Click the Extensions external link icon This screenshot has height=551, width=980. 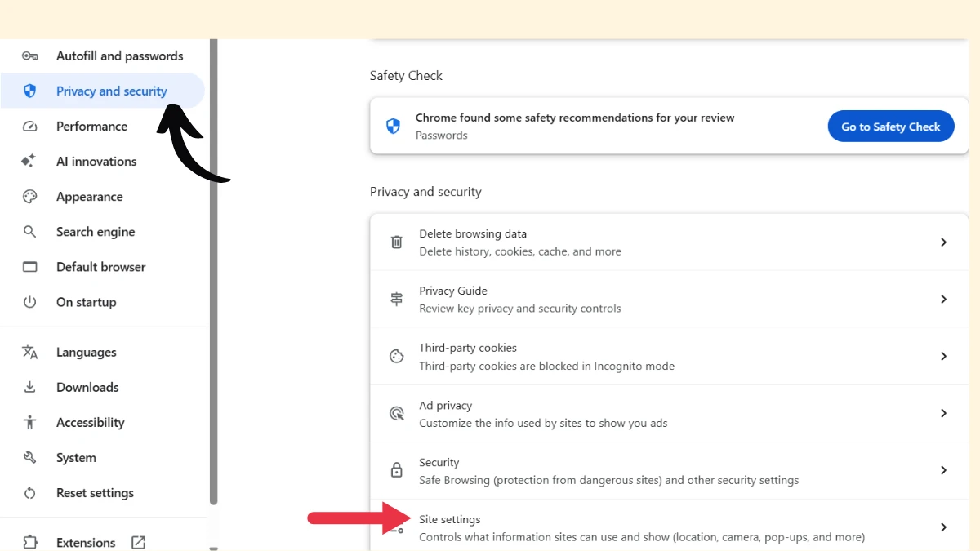point(138,542)
